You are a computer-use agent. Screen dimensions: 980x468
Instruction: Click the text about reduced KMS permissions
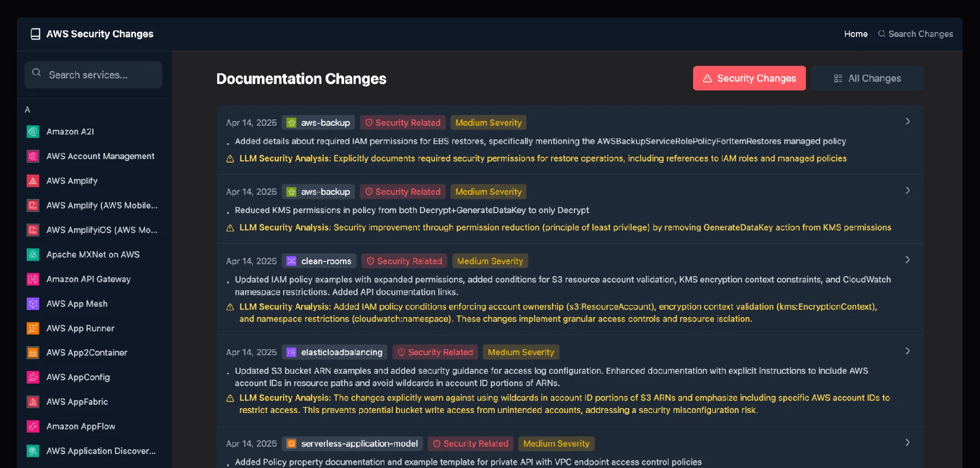[x=412, y=210]
